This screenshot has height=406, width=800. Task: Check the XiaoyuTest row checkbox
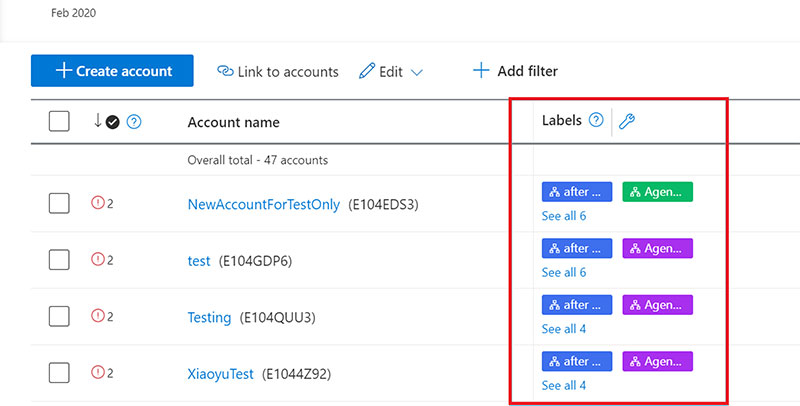tap(59, 373)
